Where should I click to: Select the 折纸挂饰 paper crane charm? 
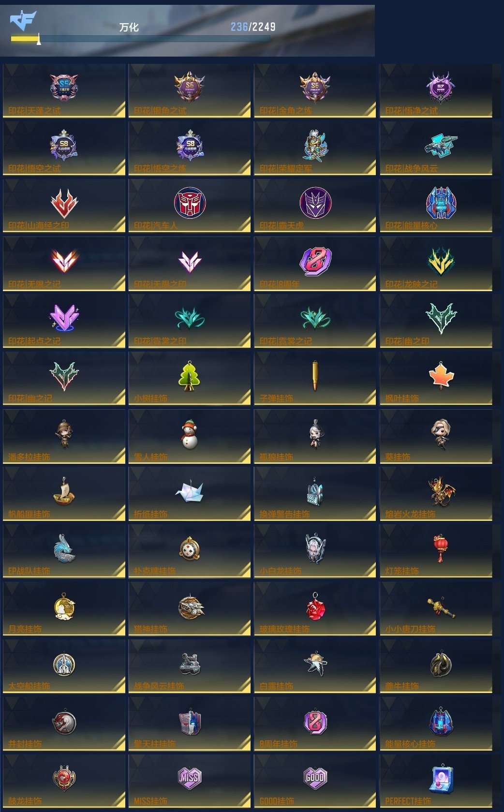pyautogui.click(x=190, y=491)
